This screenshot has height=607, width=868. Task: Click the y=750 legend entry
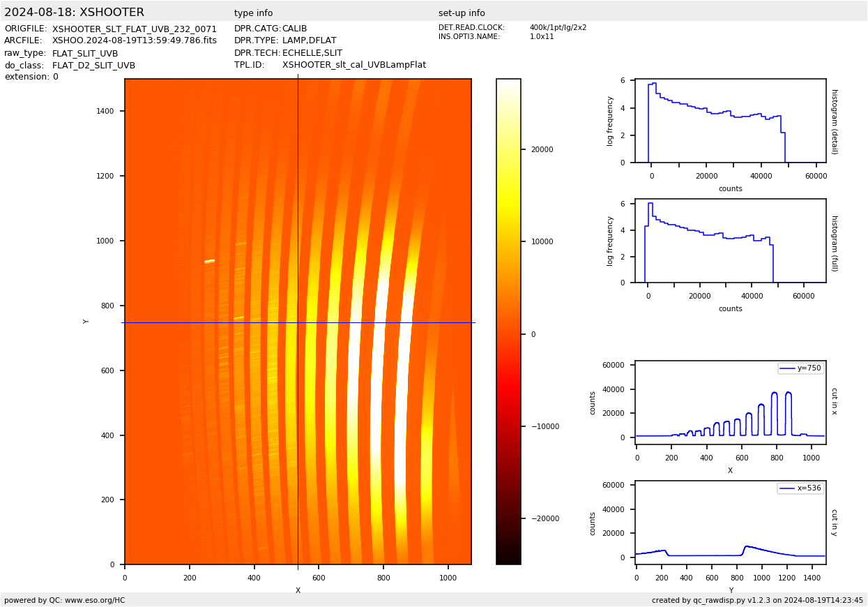tap(800, 368)
